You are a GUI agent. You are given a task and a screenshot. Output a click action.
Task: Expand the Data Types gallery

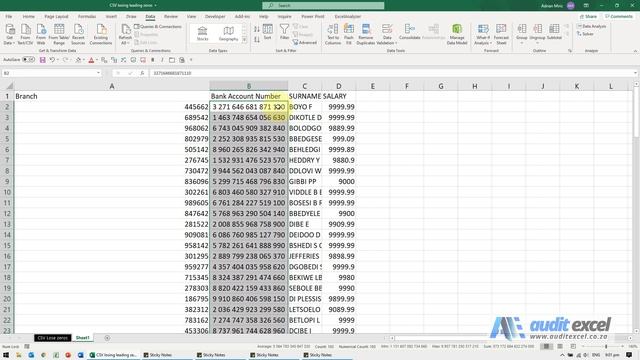click(x=244, y=40)
